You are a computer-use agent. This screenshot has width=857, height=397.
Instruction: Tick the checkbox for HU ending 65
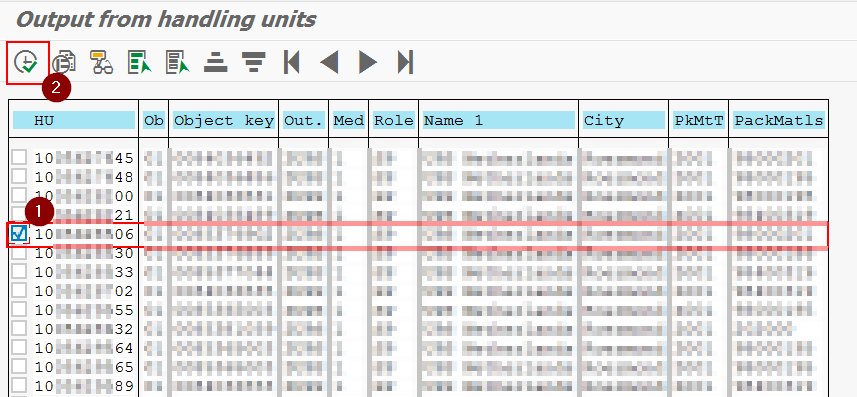click(x=19, y=366)
